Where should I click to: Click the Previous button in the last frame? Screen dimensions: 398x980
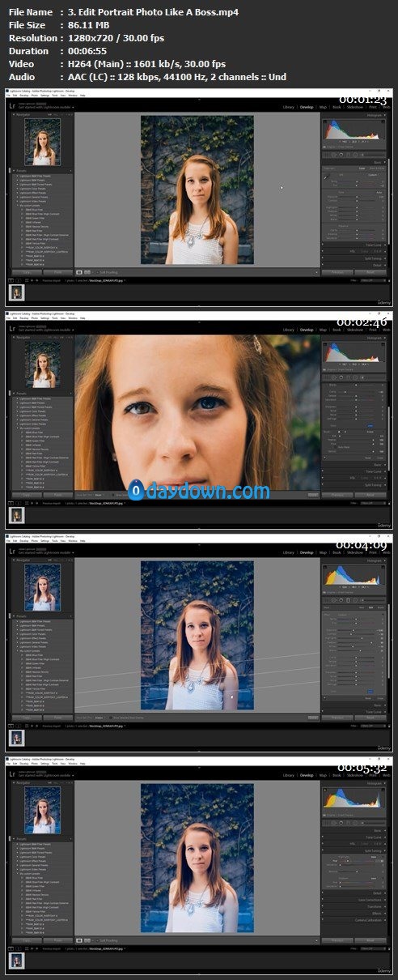[x=338, y=942]
